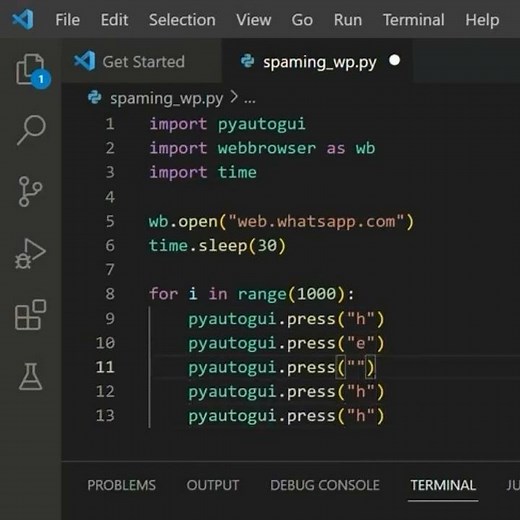Open the Run menu
Viewport: 520px width, 520px height.
click(348, 20)
